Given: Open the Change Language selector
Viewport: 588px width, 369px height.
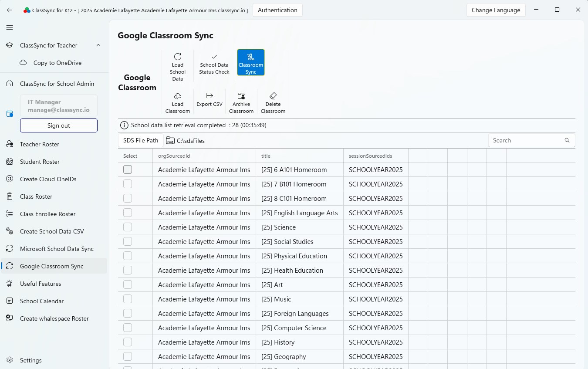Looking at the screenshot, I should 496,10.
